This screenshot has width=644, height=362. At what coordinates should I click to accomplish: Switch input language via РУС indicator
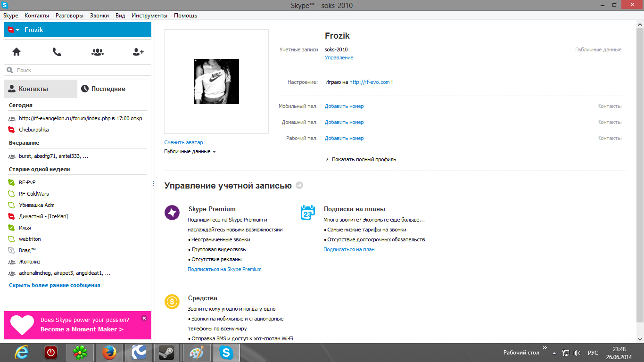point(593,353)
